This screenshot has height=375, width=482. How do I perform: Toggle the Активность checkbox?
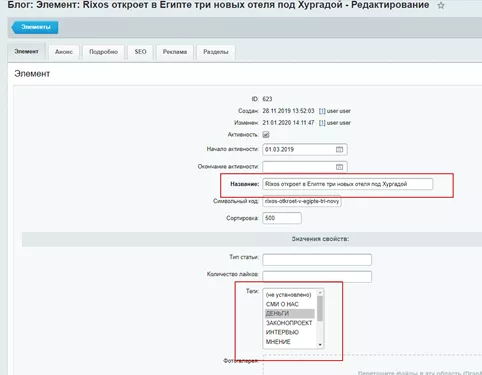[x=266, y=135]
